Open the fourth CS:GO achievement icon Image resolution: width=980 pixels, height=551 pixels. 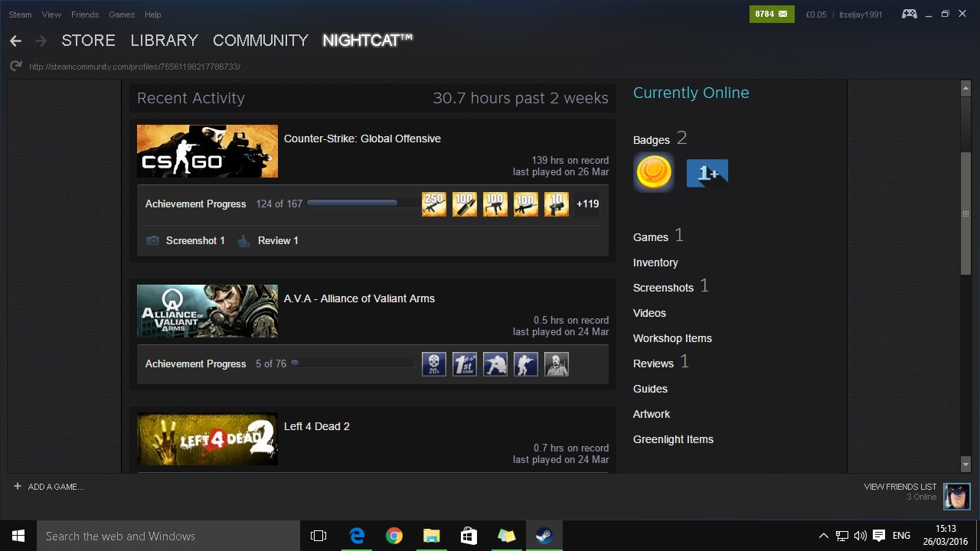tap(526, 204)
